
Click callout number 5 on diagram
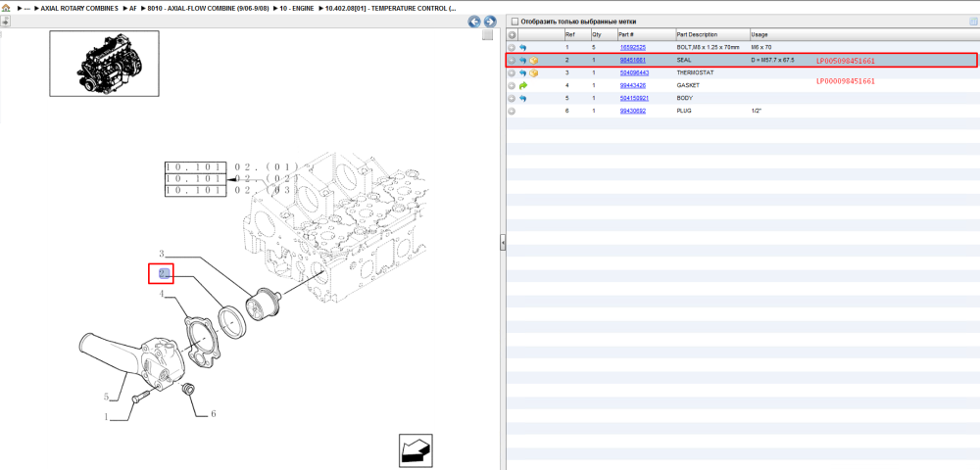click(107, 397)
